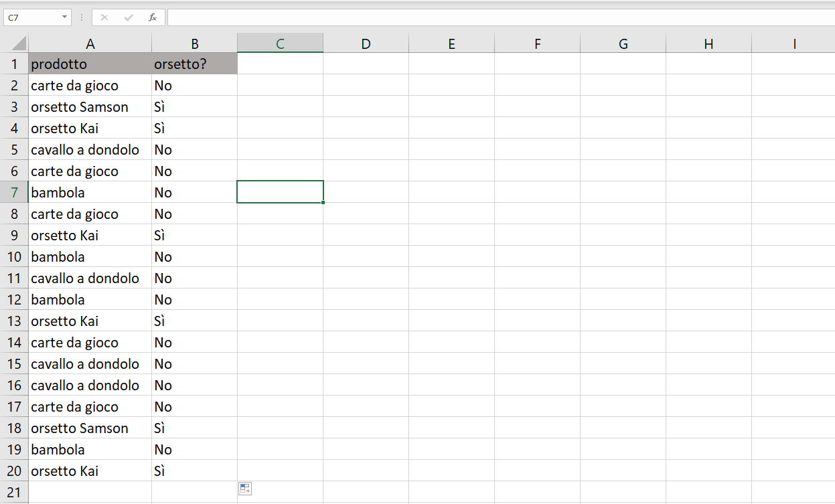Viewport: 835px width, 504px height.
Task: Select cell A2 'carte da gioco'
Action: (x=90, y=85)
